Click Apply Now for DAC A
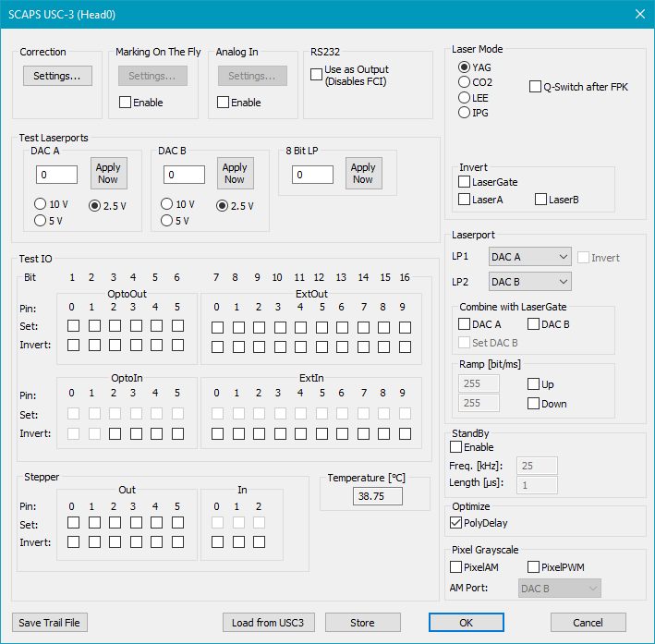This screenshot has height=644, width=655. click(108, 174)
